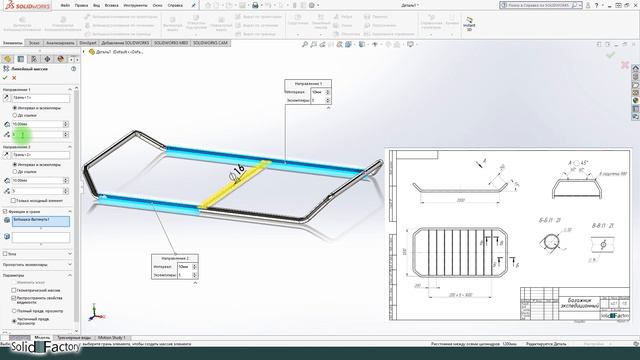Viewport: 640px width, 360px height.
Task: Enable the Geometry pattern checkbox
Action: tap(13, 290)
